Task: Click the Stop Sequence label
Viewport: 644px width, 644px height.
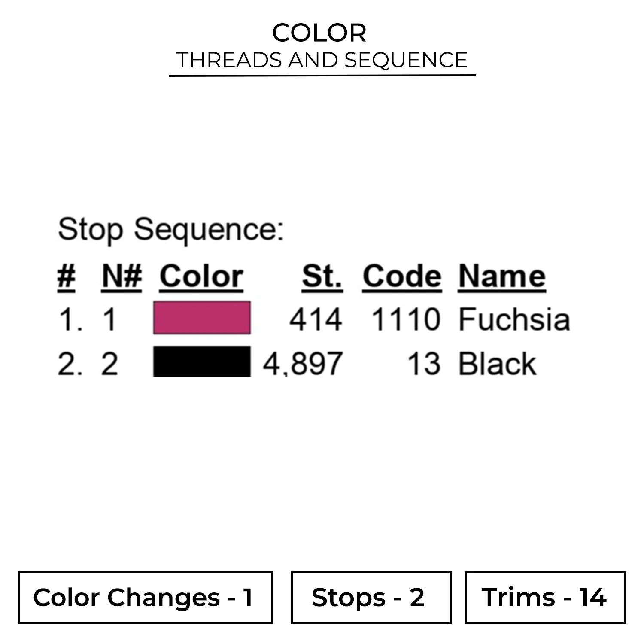Action: pyautogui.click(x=170, y=230)
